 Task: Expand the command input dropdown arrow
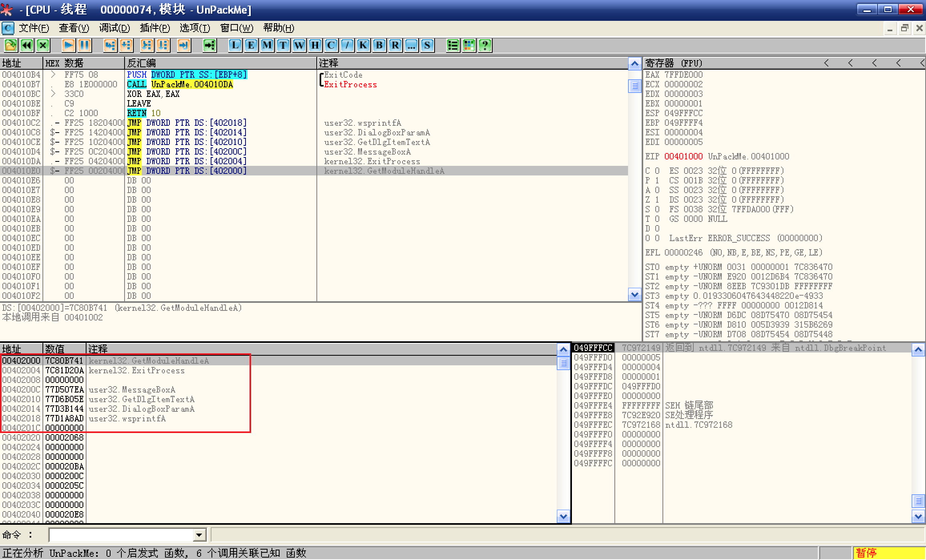[199, 535]
